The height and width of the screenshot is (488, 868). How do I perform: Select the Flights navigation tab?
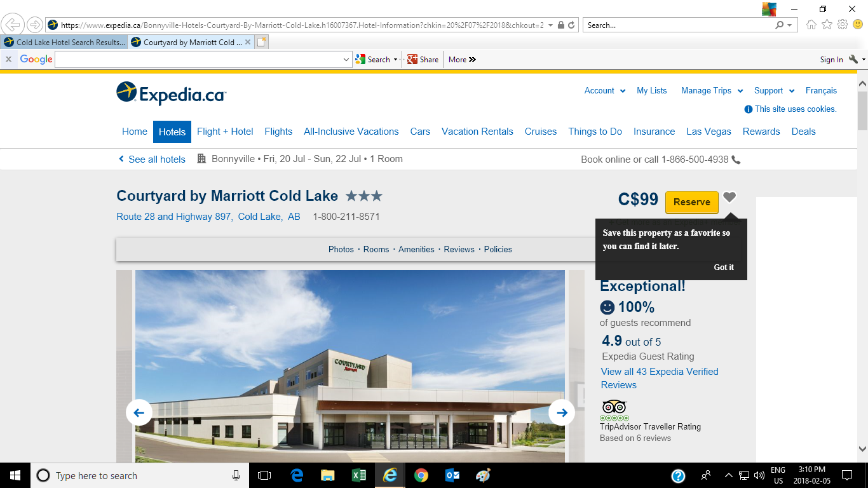click(278, 132)
